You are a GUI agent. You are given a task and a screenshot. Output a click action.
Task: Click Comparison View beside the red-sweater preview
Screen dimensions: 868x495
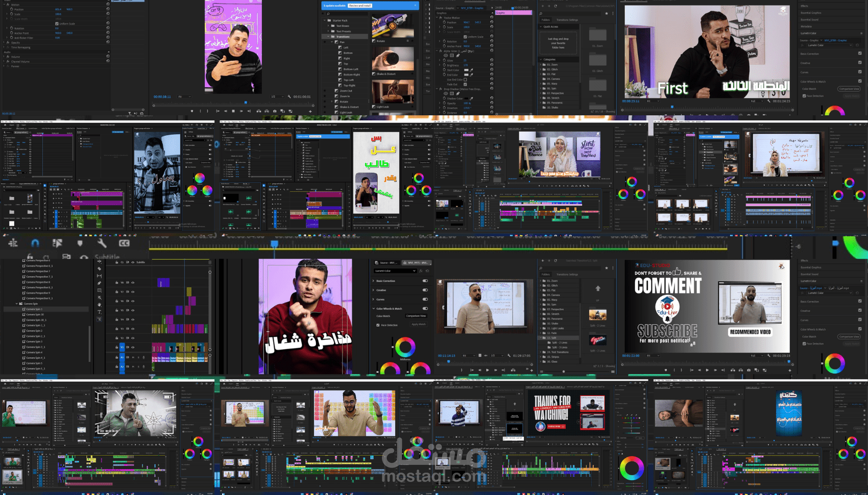point(416,316)
